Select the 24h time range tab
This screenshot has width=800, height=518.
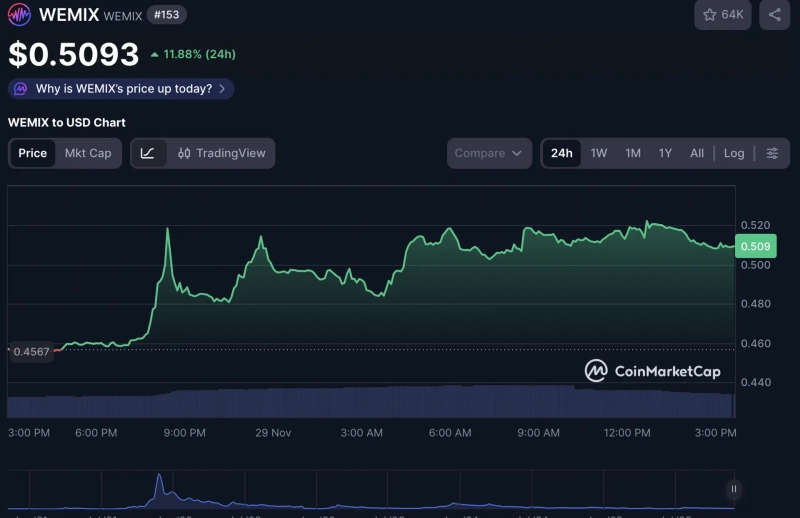click(561, 153)
